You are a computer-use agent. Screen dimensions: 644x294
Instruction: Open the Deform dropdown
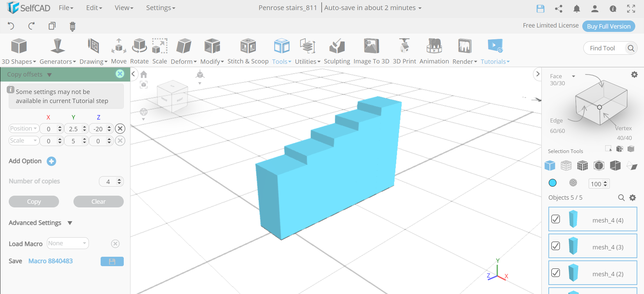point(183,51)
